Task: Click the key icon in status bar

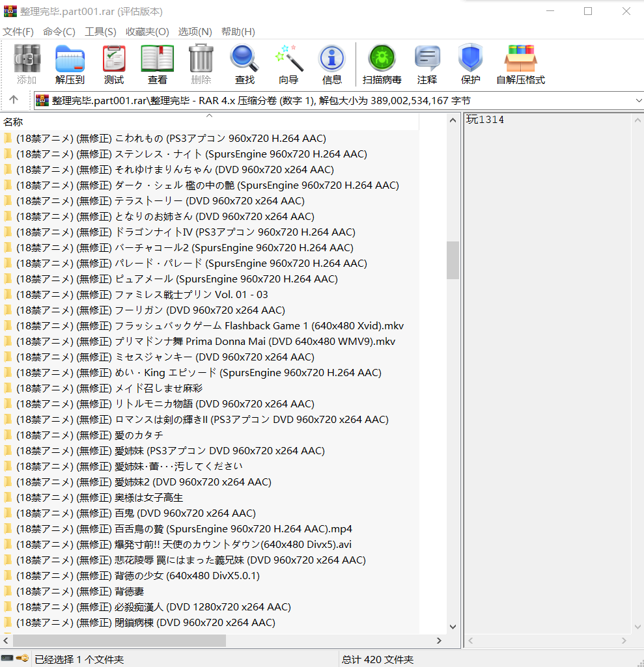Action: 23,658
